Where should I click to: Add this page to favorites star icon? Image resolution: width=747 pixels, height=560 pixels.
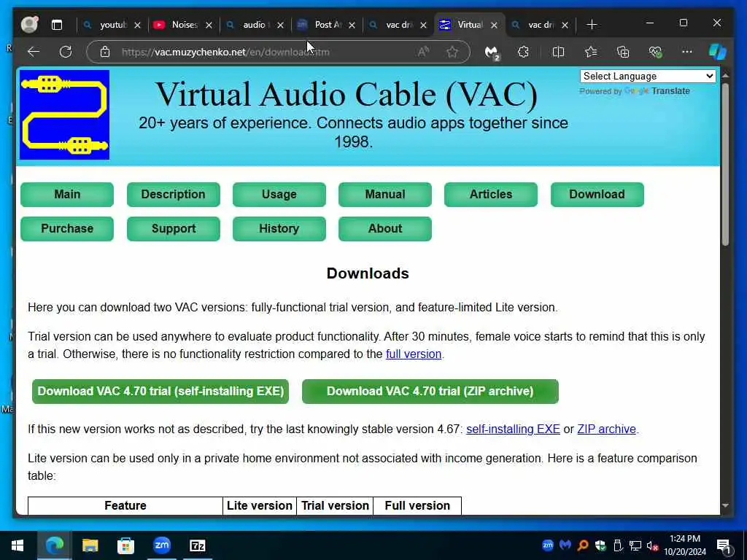452,52
